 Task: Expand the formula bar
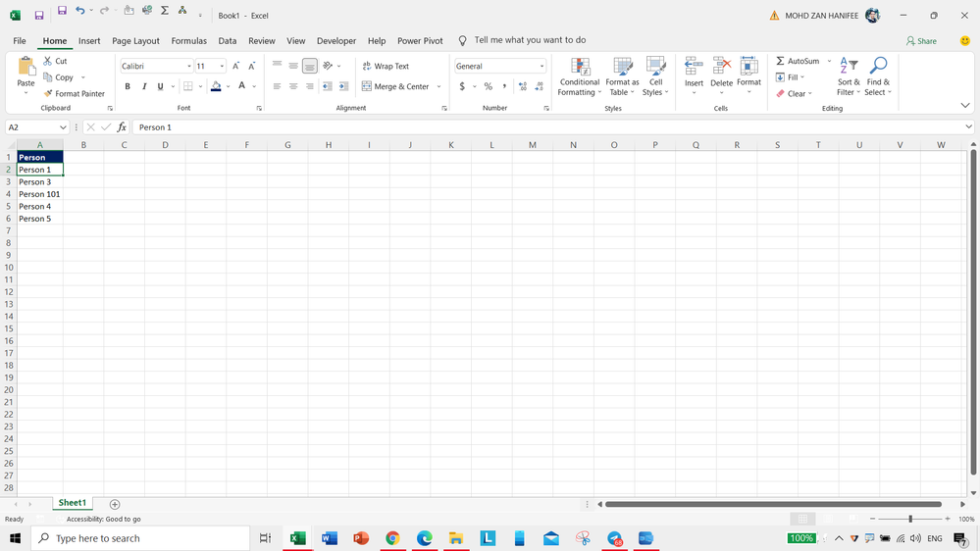click(x=968, y=126)
